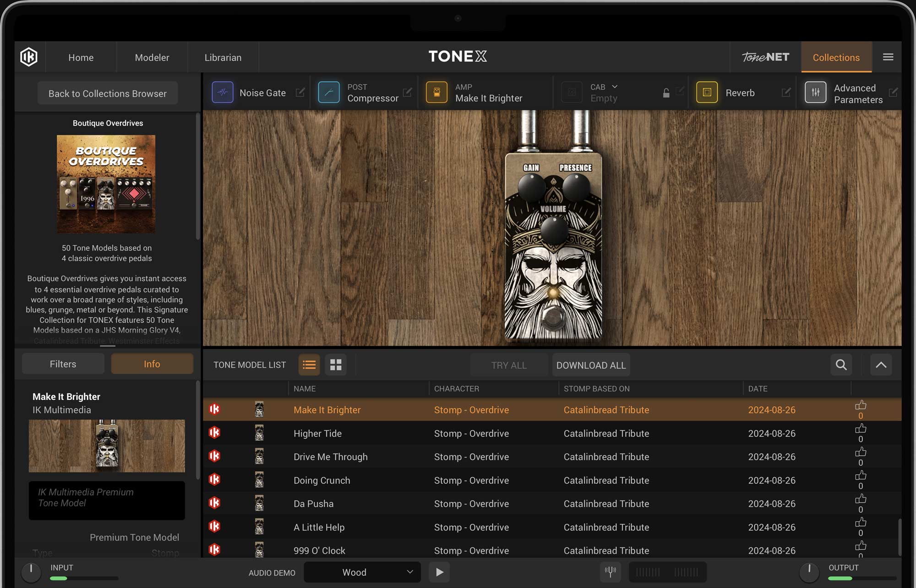
Task: Open the Advanced Parameters panel icon
Action: [816, 92]
